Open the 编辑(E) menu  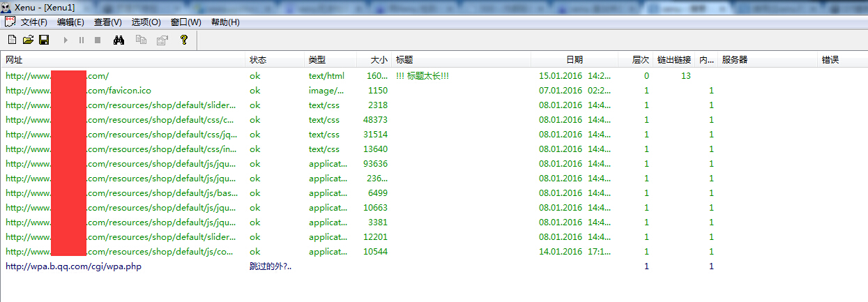coord(70,22)
